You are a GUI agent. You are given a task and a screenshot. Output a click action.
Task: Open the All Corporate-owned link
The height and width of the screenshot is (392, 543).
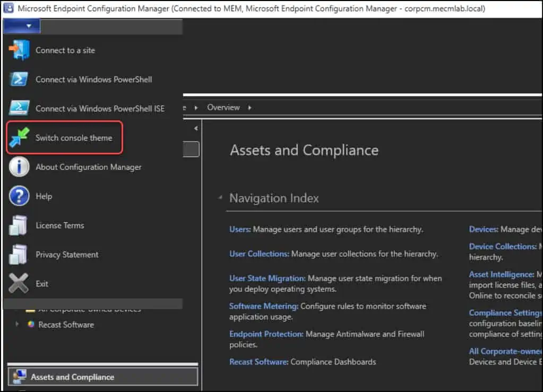coord(505,351)
